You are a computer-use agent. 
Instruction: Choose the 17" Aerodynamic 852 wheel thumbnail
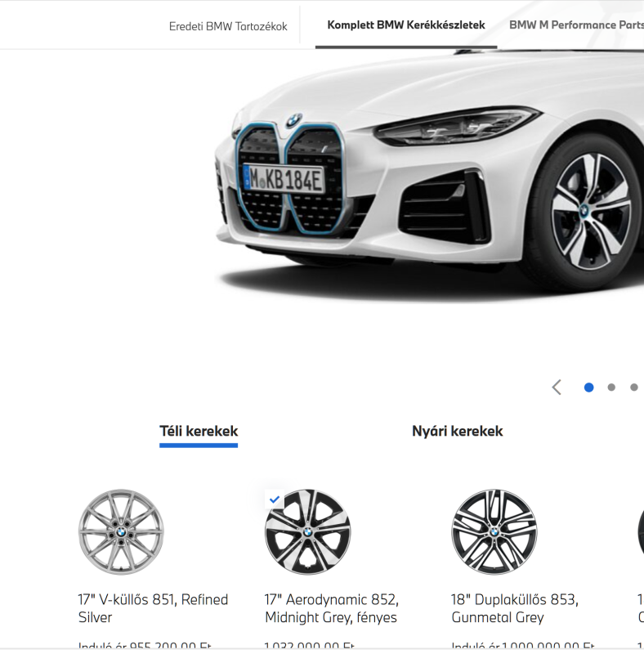pos(308,532)
